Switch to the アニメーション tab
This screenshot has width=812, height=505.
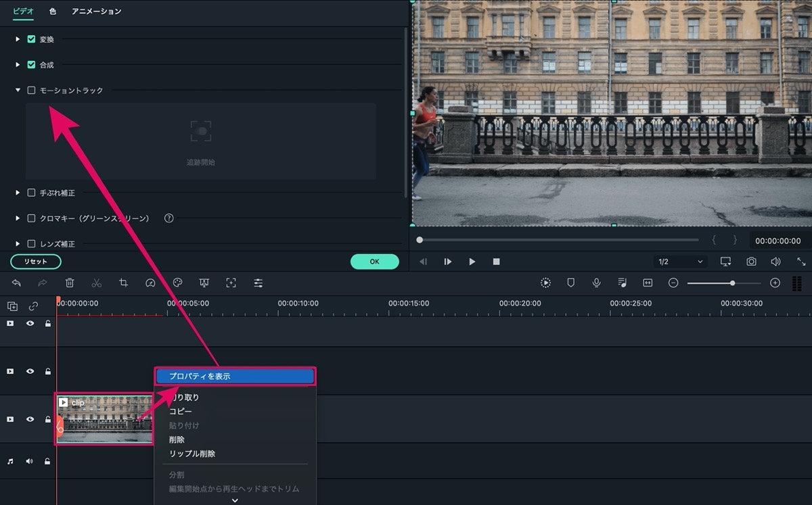97,11
